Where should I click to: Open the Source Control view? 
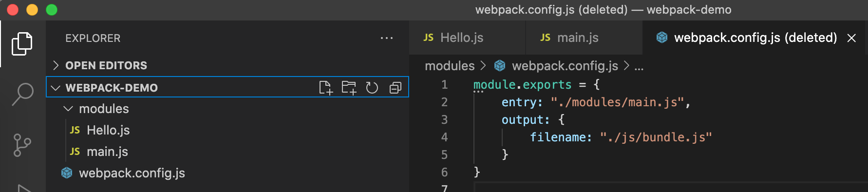click(x=22, y=145)
